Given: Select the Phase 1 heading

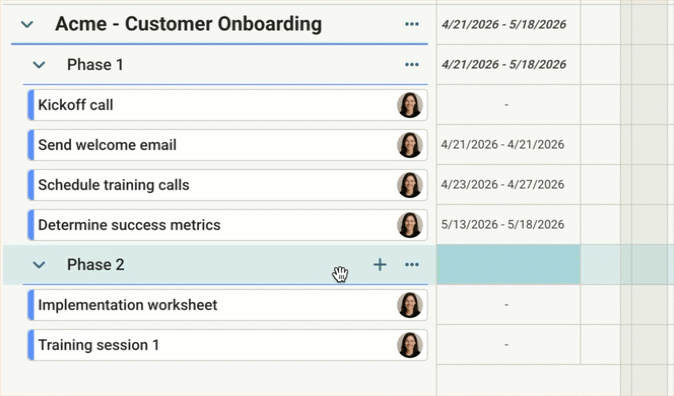Looking at the screenshot, I should click(95, 64).
